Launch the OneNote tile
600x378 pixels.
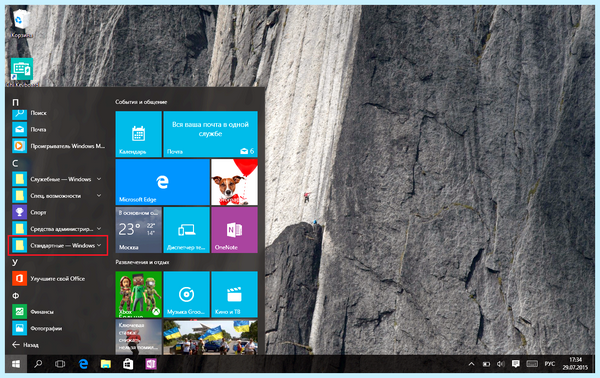234,230
